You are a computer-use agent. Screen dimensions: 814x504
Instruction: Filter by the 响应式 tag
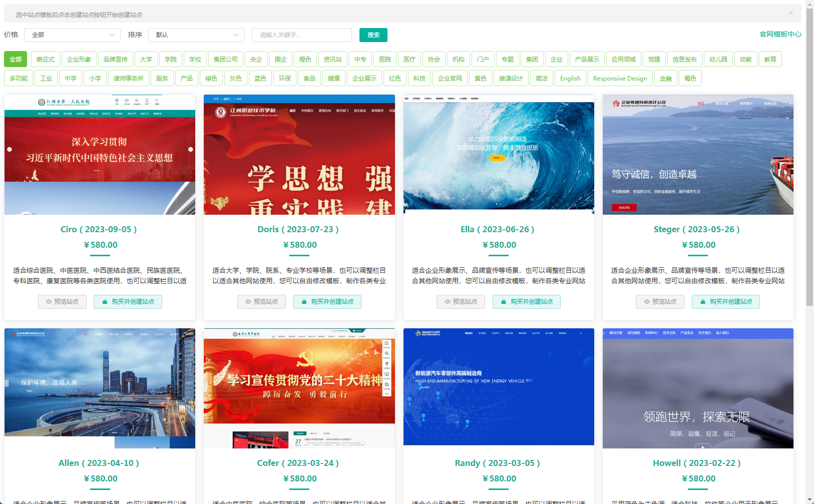(x=46, y=59)
